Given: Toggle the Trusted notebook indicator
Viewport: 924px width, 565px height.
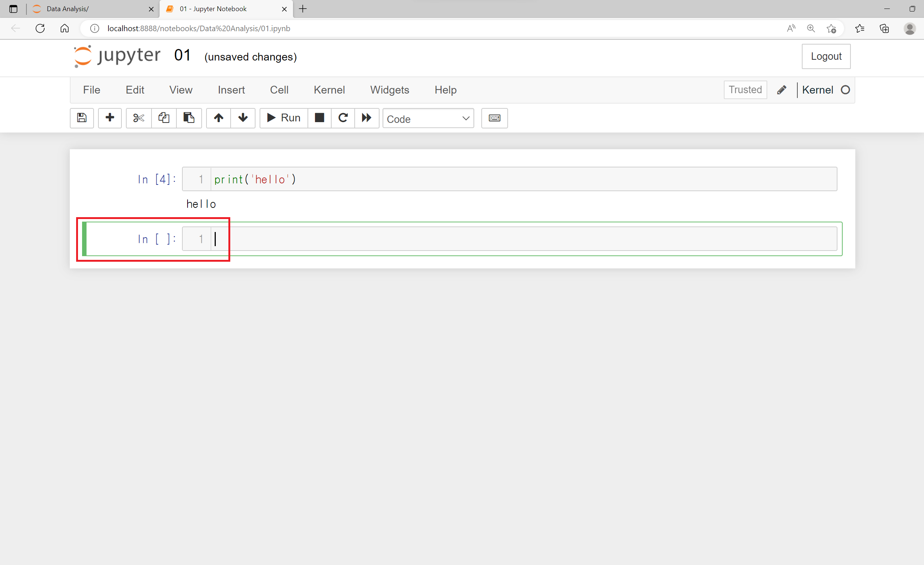Looking at the screenshot, I should (x=745, y=89).
